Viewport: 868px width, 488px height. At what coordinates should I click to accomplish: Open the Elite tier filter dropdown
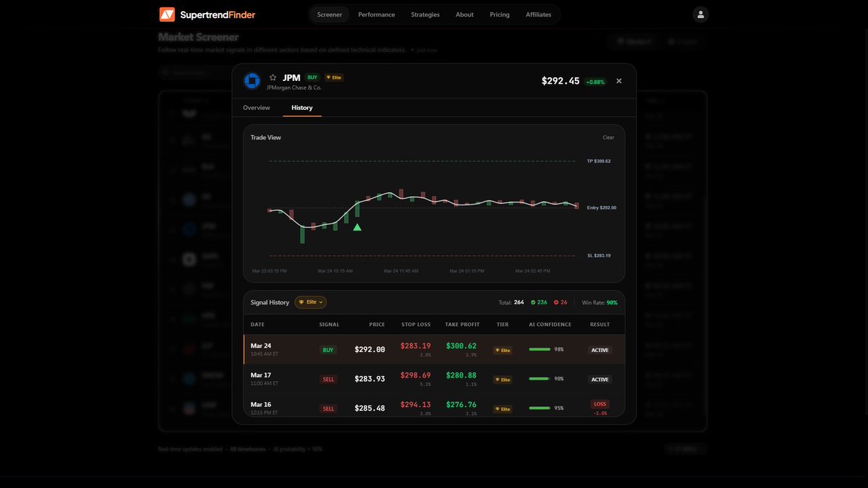[x=310, y=302]
